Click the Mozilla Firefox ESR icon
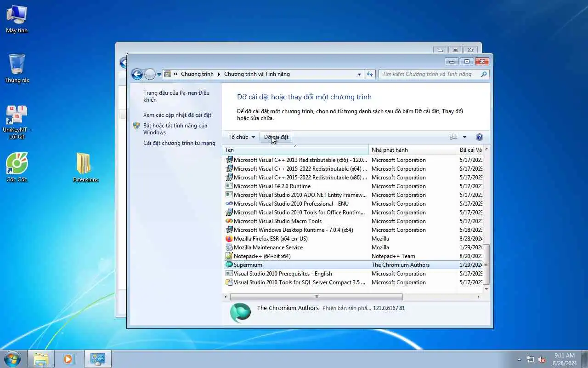The image size is (588, 368). 229,238
